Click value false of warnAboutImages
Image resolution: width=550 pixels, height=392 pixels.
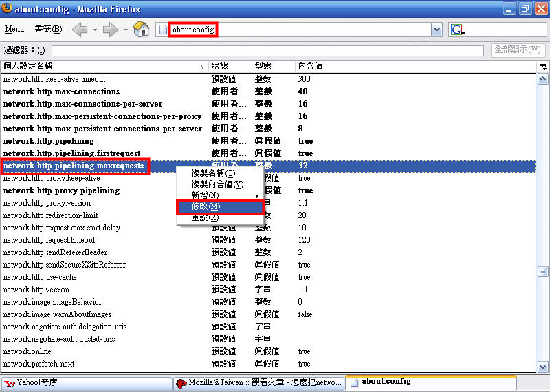305,314
